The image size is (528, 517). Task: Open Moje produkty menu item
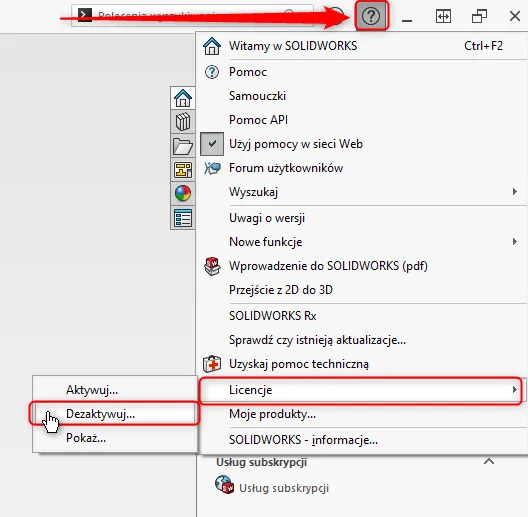point(362,414)
